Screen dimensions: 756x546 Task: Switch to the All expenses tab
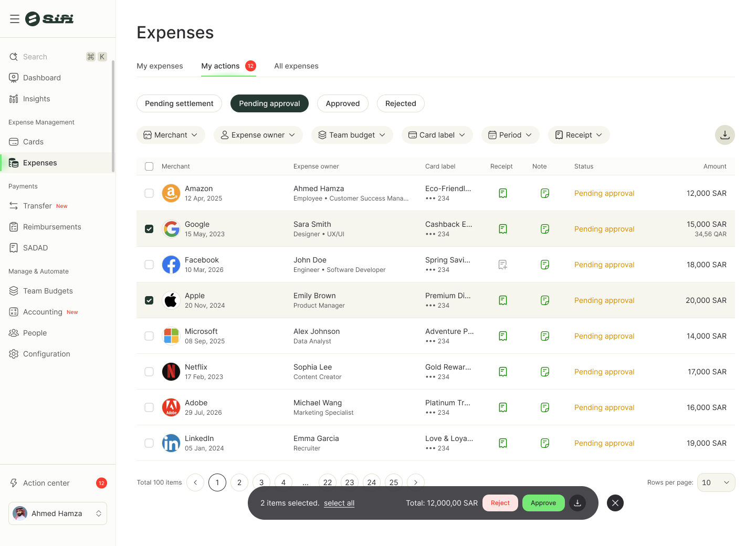pyautogui.click(x=296, y=66)
